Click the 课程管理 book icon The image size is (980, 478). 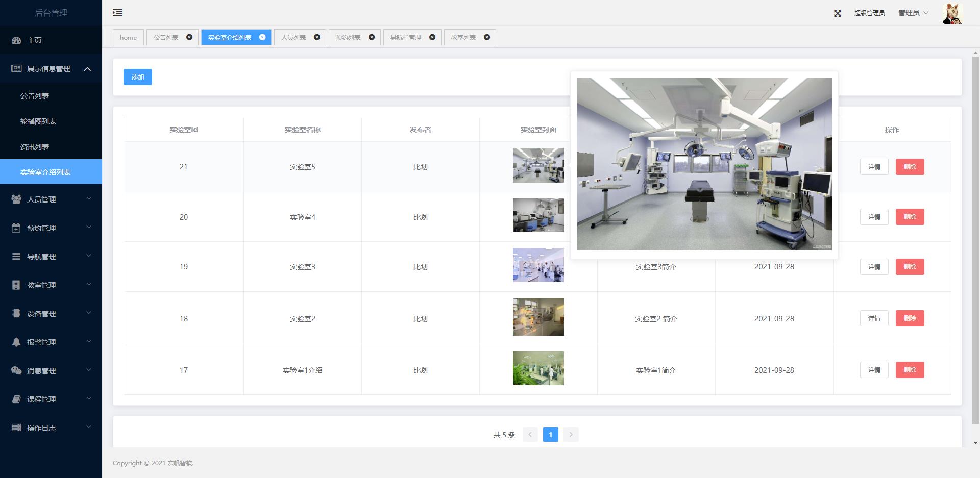click(16, 399)
